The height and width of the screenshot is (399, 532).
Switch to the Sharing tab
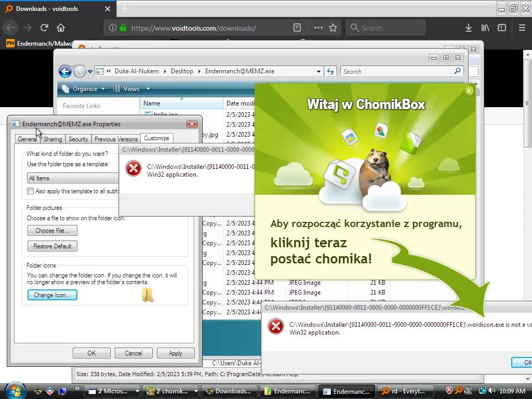52,139
